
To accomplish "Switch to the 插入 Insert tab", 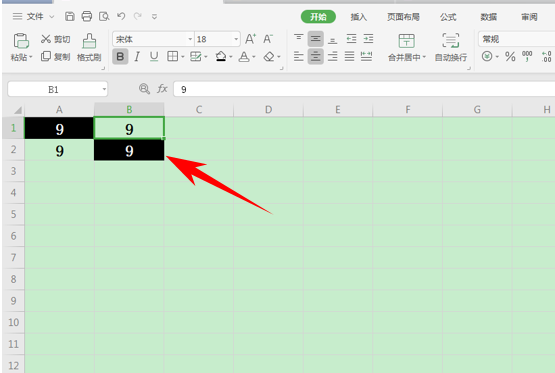I will (x=359, y=17).
